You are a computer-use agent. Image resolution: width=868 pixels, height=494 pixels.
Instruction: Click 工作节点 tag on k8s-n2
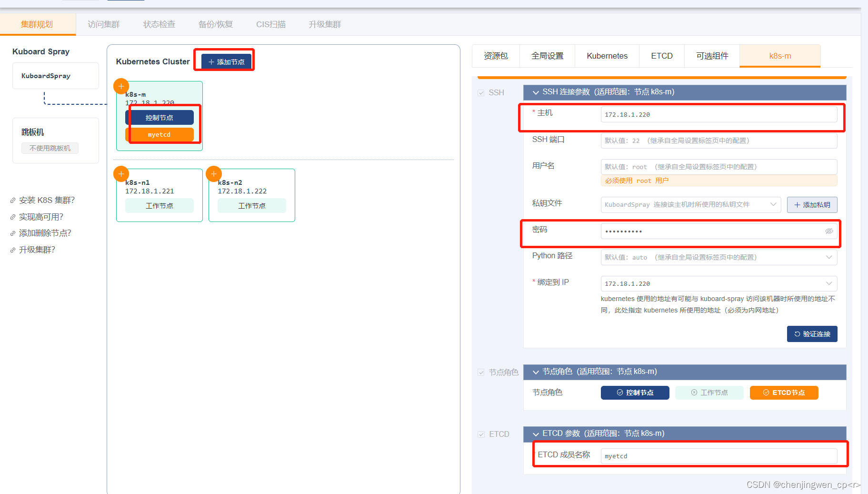coord(252,206)
